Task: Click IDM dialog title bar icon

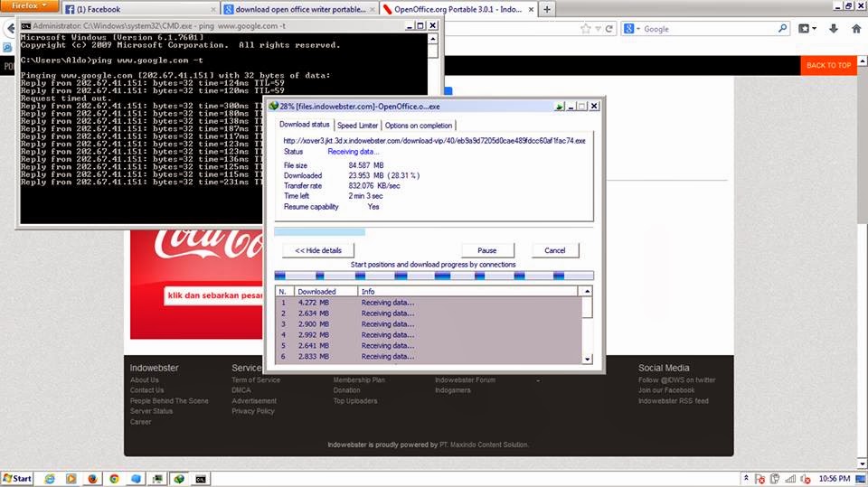Action: pos(273,106)
